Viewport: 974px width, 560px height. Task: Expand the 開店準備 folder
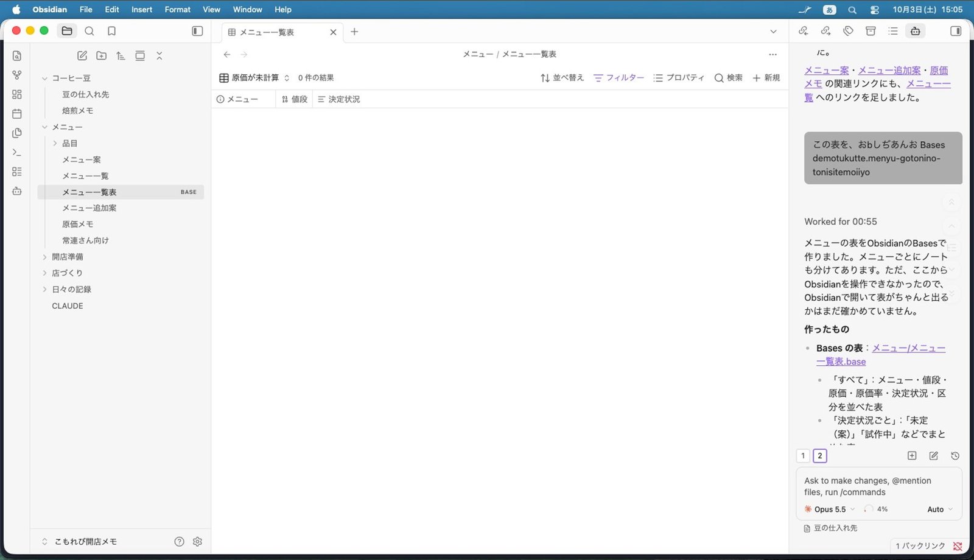[44, 257]
